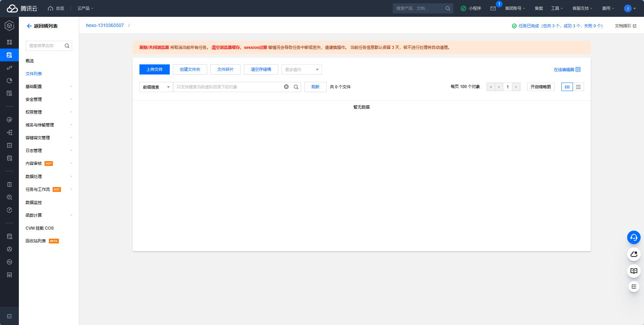Click the Tencent Cloud logo
This screenshot has width=644, height=325.
pos(22,8)
